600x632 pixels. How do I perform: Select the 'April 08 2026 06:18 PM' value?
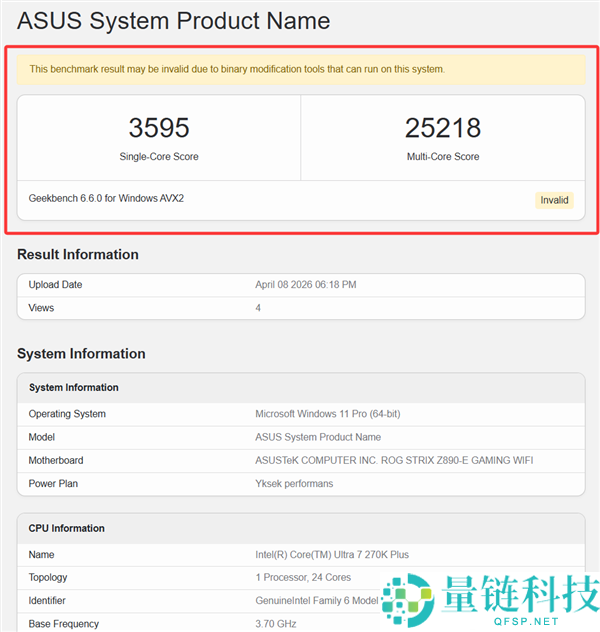pyautogui.click(x=305, y=285)
